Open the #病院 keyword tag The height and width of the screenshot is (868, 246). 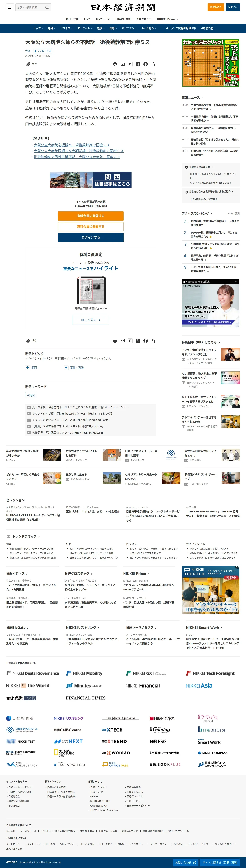(x=31, y=395)
